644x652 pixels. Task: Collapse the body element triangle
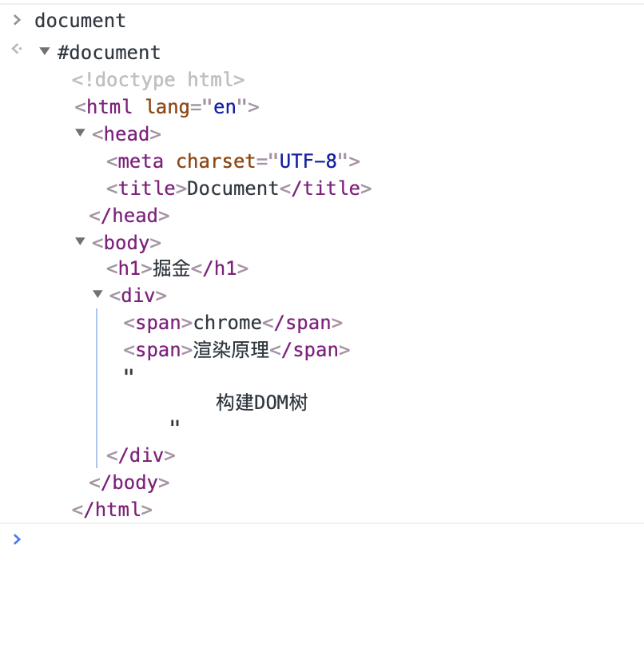[x=80, y=241]
